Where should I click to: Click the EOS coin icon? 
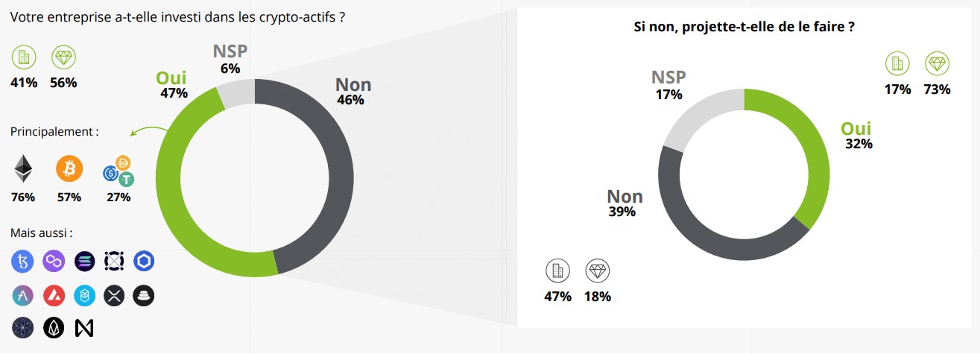point(54,328)
